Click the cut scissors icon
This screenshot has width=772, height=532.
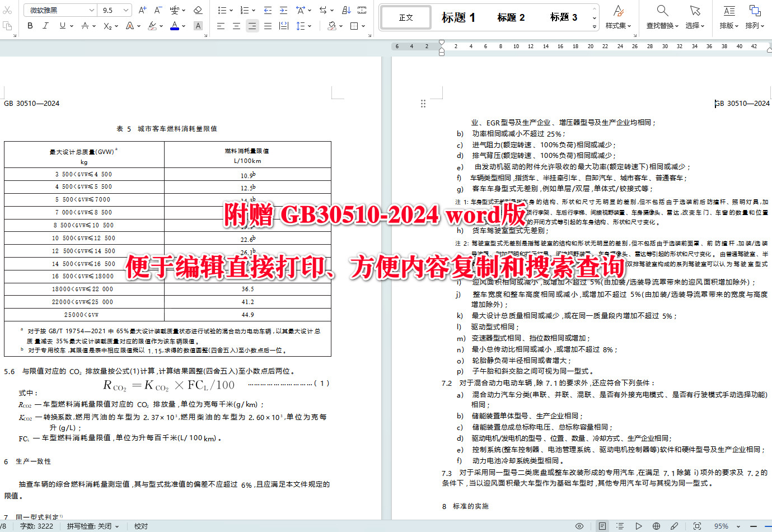coord(7,10)
